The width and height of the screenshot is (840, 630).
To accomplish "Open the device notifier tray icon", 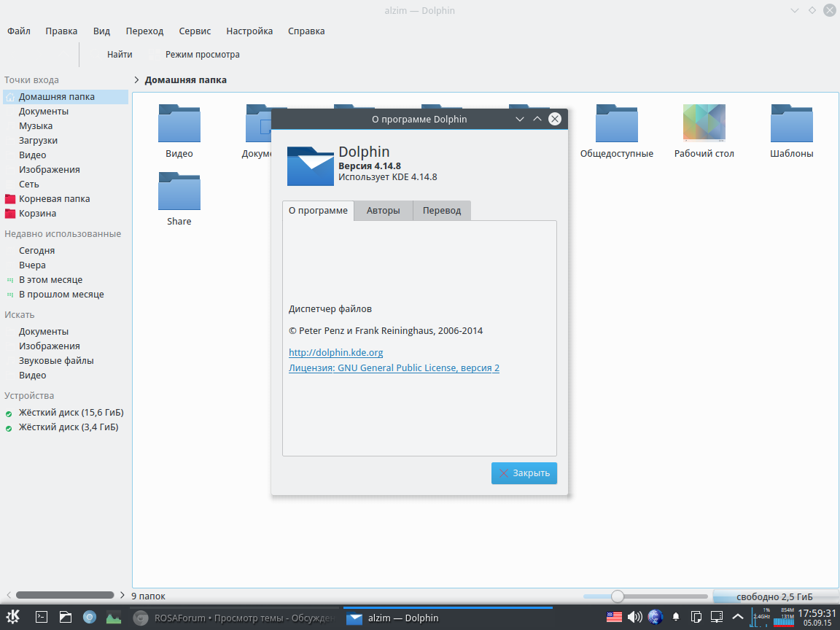I will tap(717, 617).
